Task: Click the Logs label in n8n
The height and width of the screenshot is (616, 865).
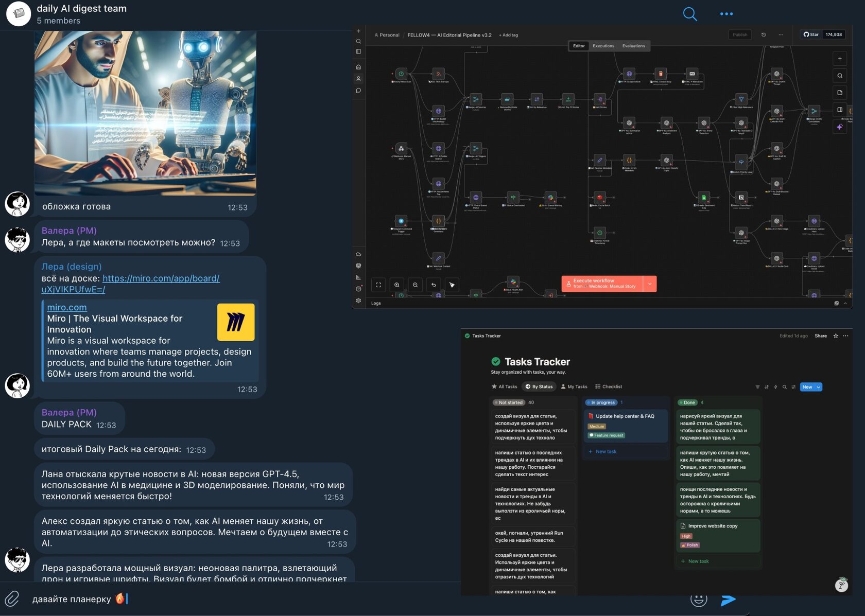Action: tap(376, 303)
